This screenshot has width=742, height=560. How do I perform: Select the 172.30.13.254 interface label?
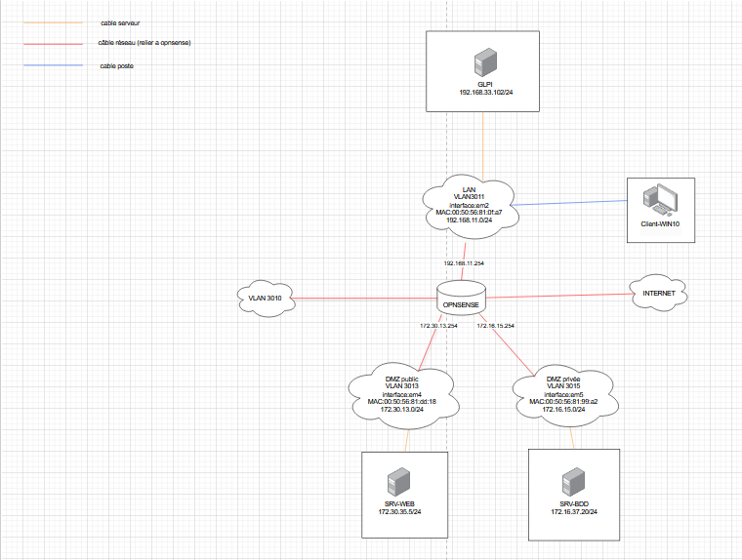(x=438, y=325)
